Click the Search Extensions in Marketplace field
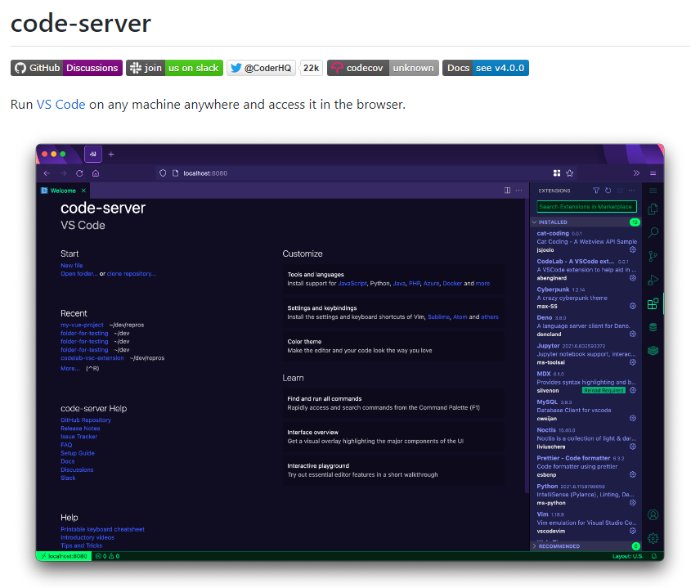This screenshot has width=700, height=588. pyautogui.click(x=586, y=207)
